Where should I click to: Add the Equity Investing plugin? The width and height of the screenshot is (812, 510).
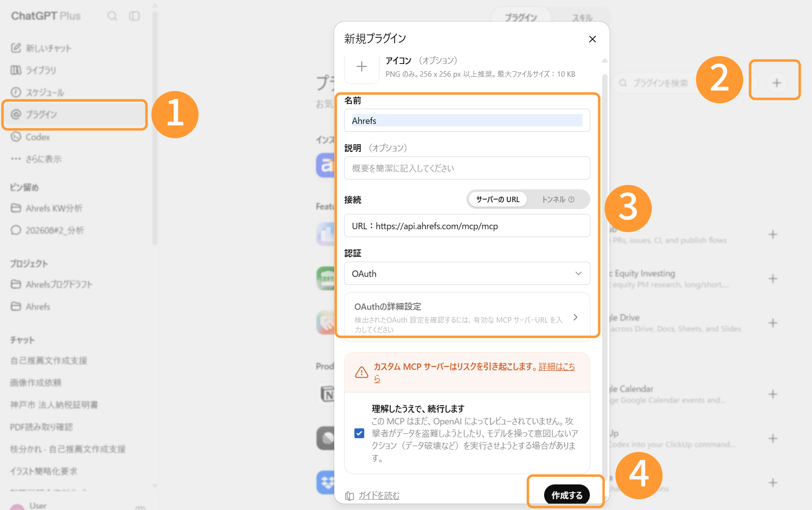click(x=773, y=279)
